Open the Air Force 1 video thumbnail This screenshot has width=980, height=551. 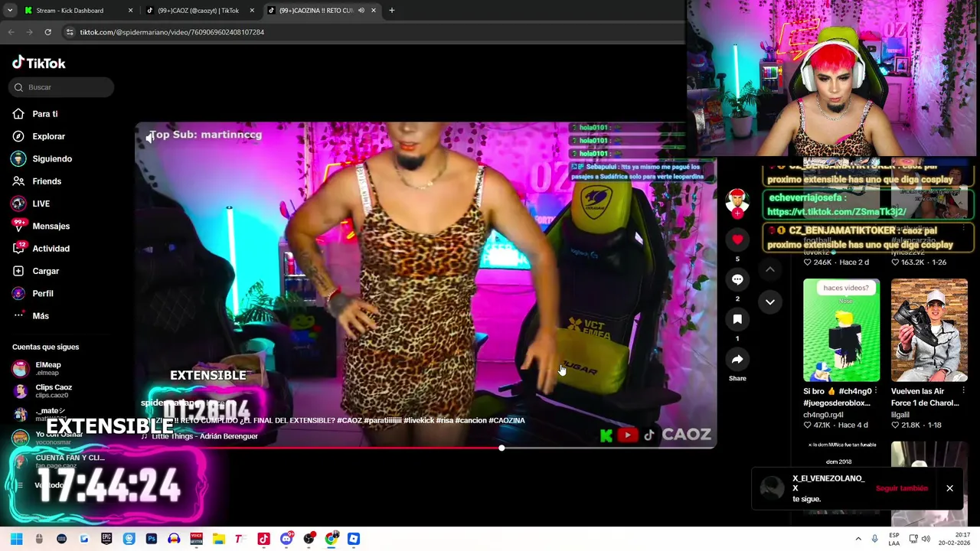coord(929,331)
